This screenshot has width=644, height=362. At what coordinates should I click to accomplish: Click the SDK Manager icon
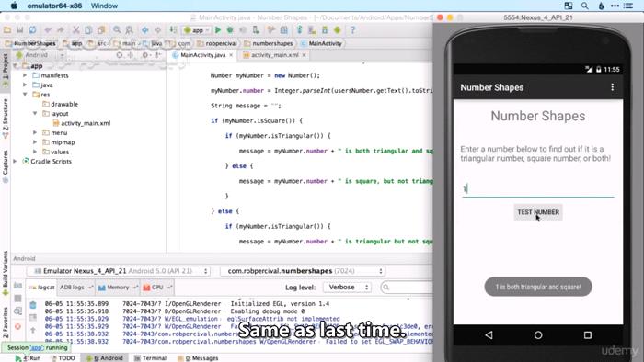(325, 30)
